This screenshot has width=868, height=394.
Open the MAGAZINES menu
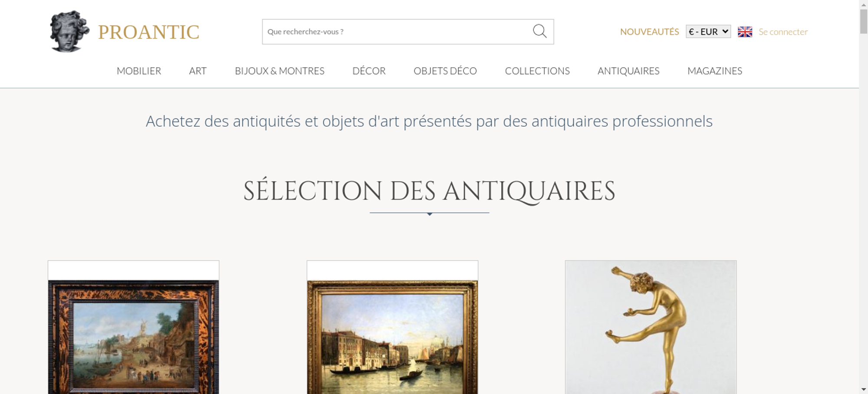point(715,71)
